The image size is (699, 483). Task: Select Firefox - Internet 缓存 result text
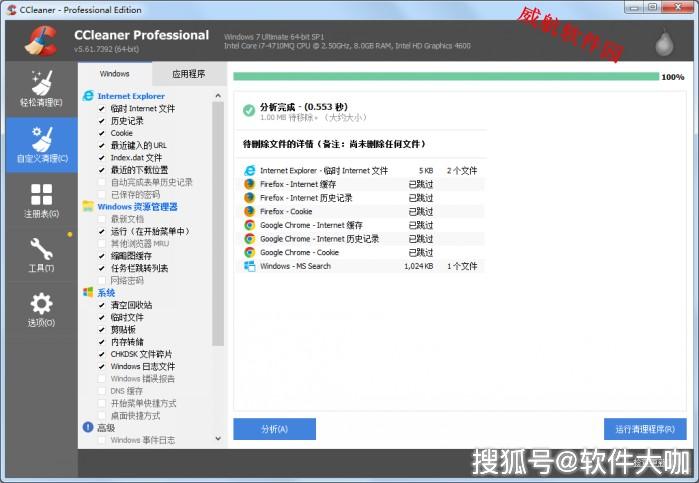pyautogui.click(x=298, y=184)
